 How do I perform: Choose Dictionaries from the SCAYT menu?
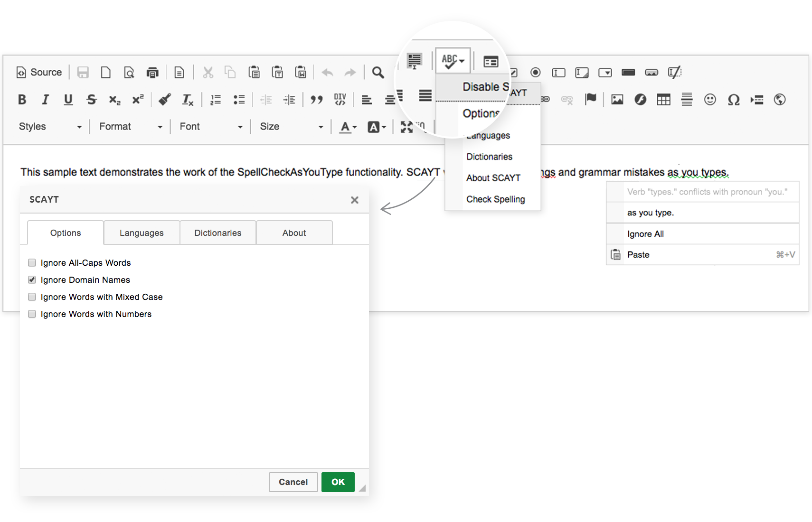pos(493,157)
